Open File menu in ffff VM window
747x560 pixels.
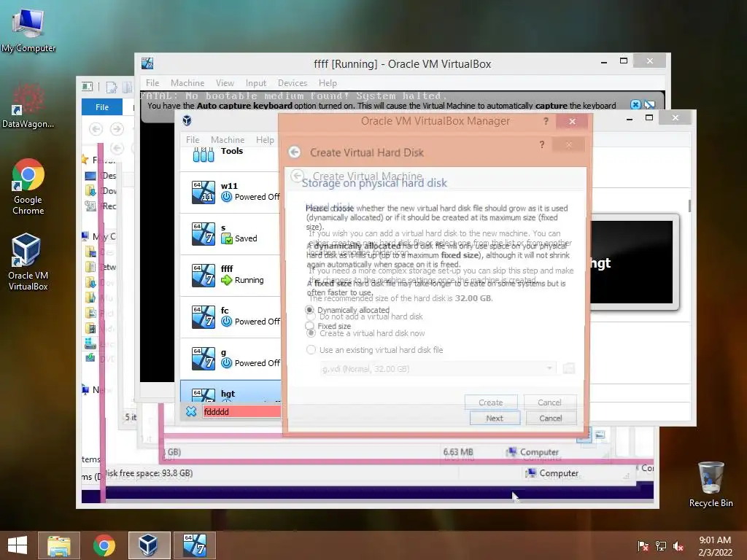152,83
